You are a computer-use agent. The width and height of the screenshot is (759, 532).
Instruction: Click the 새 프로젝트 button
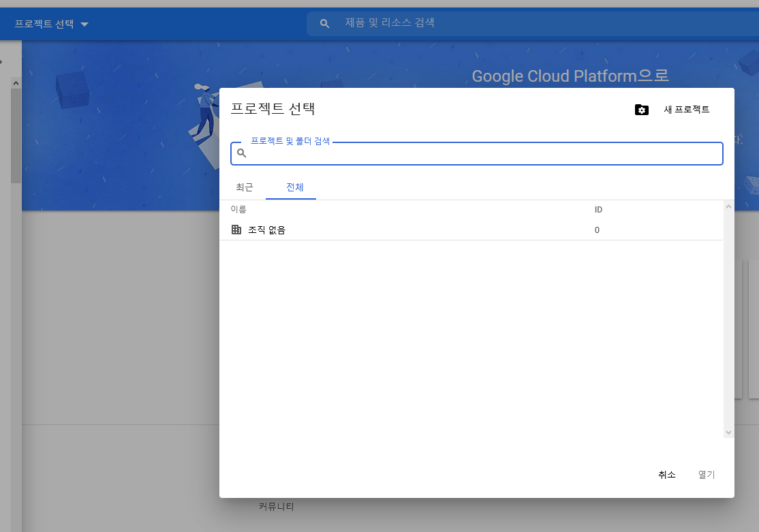pos(686,110)
